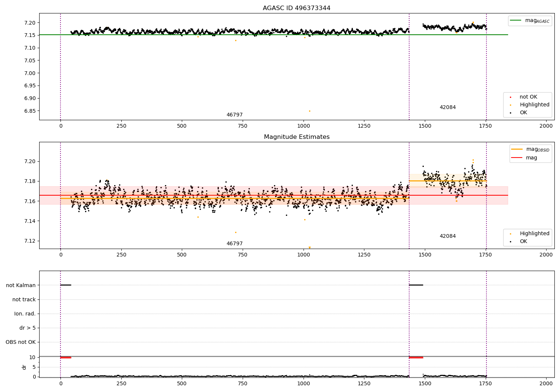
Task: Click the 1000 x-axis tick of the top plot
Action: 304,126
